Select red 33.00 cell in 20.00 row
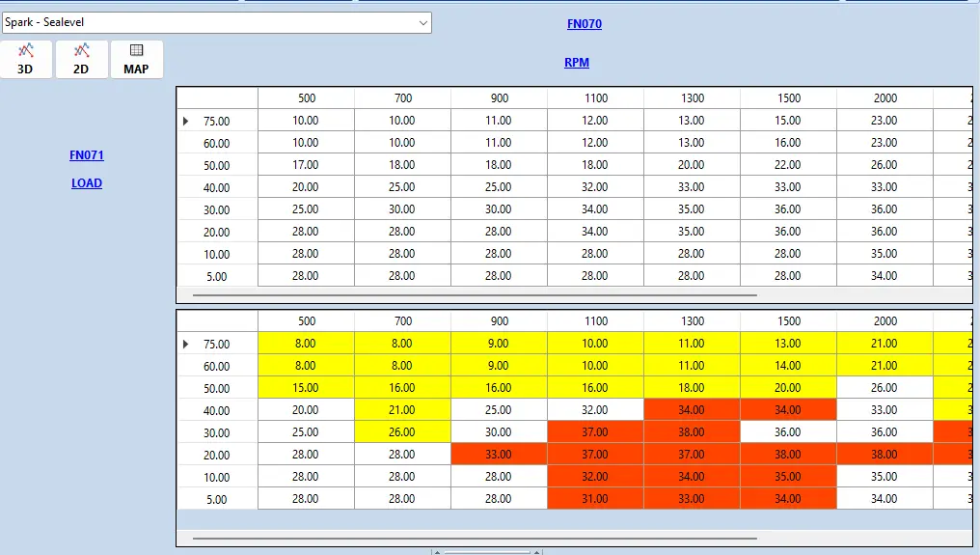 500,455
